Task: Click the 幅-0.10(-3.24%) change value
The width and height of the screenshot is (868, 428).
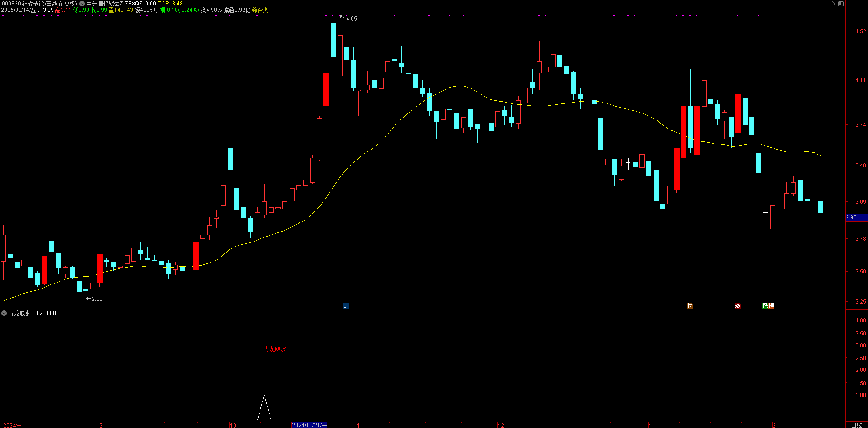Action: (x=179, y=10)
